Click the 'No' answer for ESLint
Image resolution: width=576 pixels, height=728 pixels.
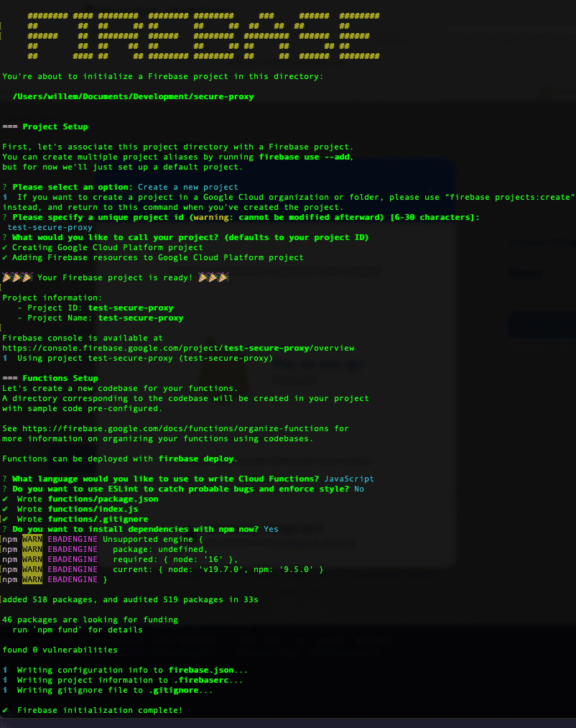coord(359,489)
